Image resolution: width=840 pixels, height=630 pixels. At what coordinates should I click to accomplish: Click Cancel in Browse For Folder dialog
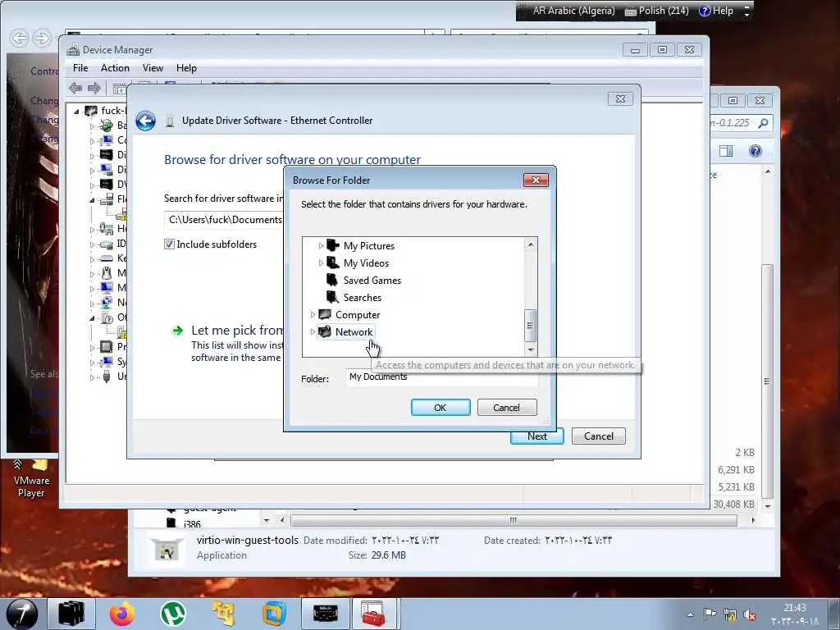point(506,408)
